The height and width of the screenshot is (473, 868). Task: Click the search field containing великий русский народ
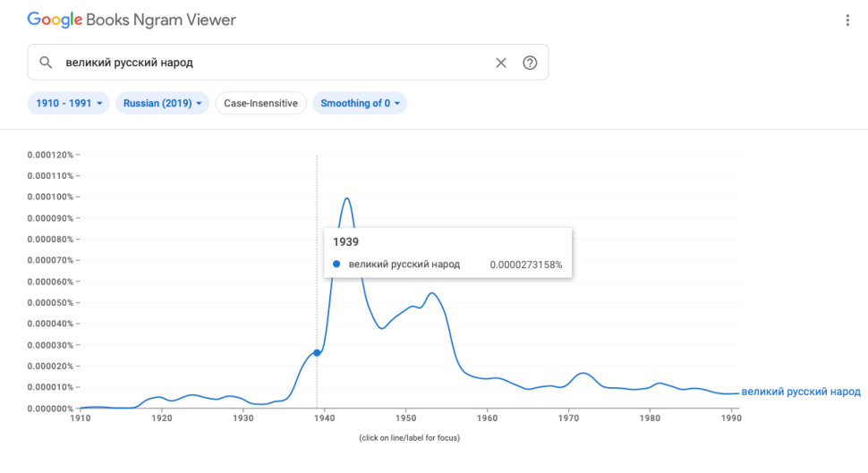(288, 63)
